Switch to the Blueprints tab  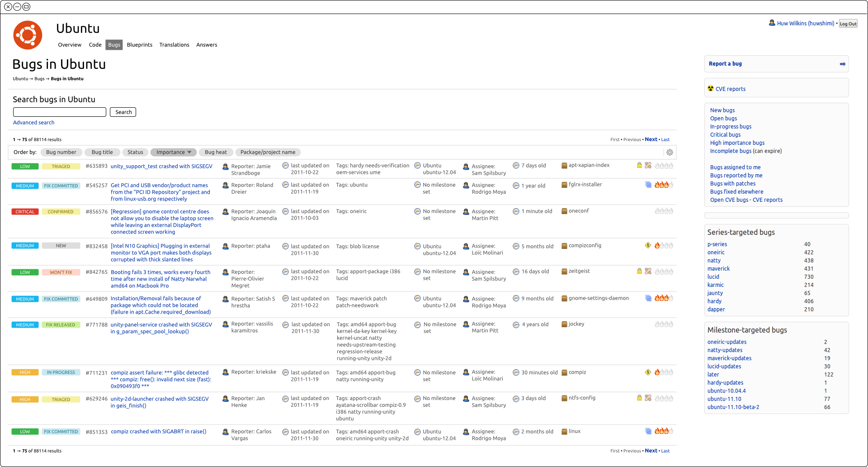[139, 45]
